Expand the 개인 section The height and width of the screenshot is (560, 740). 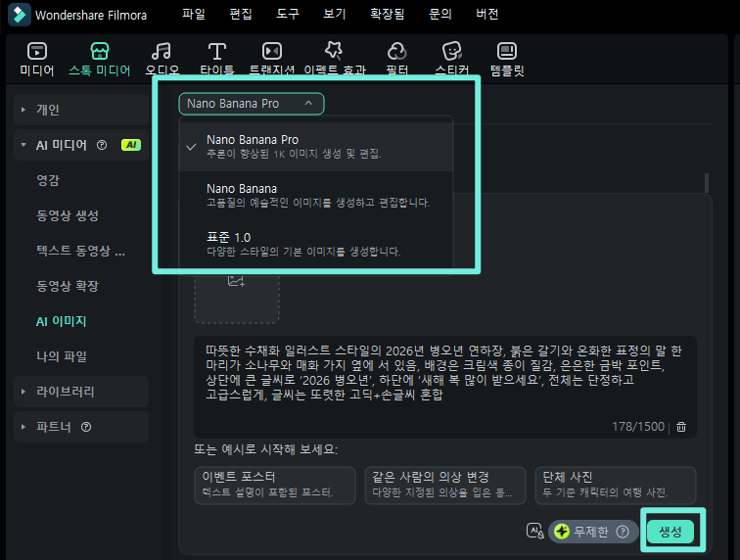[x=81, y=110]
